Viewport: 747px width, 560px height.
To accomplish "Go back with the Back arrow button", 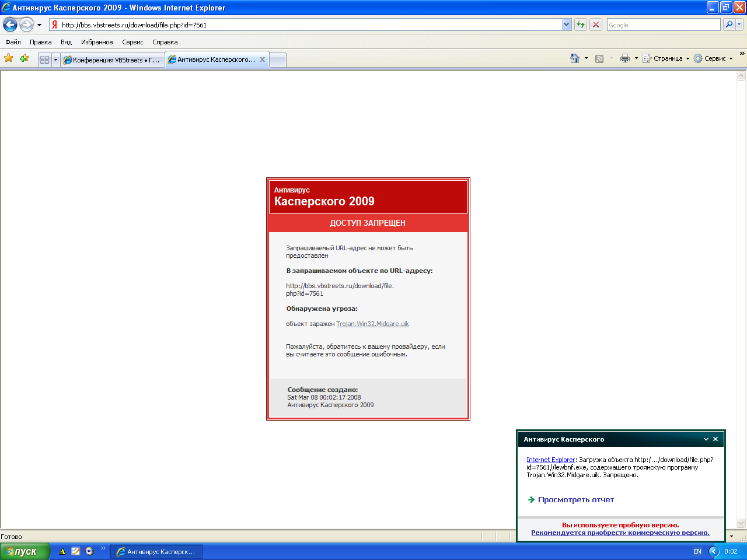I will click(10, 24).
